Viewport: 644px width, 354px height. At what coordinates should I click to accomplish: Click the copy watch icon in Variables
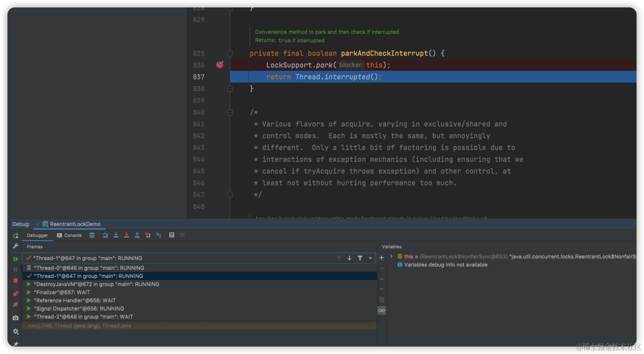[x=382, y=300]
